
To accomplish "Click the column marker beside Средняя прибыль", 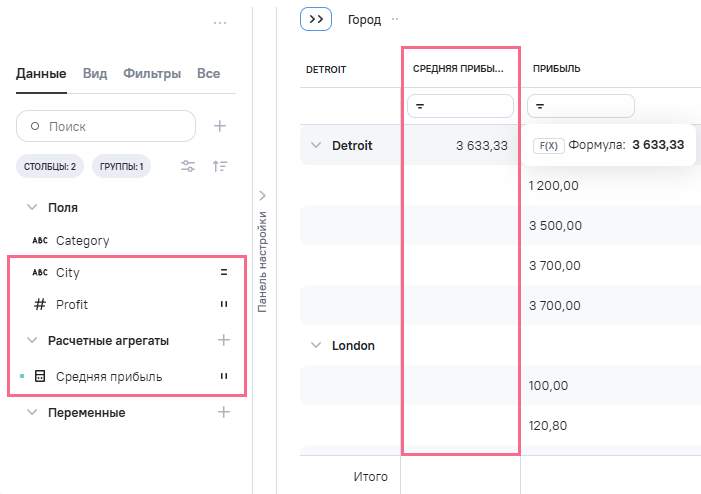I will 224,376.
